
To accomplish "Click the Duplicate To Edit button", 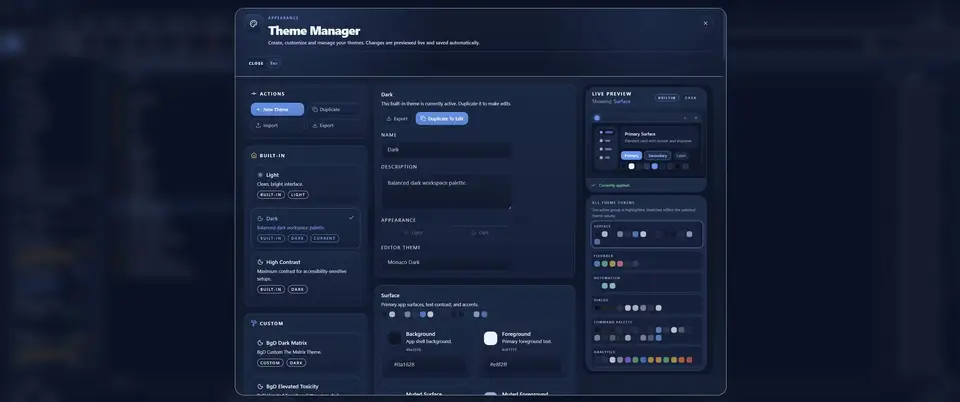I will pyautogui.click(x=442, y=119).
